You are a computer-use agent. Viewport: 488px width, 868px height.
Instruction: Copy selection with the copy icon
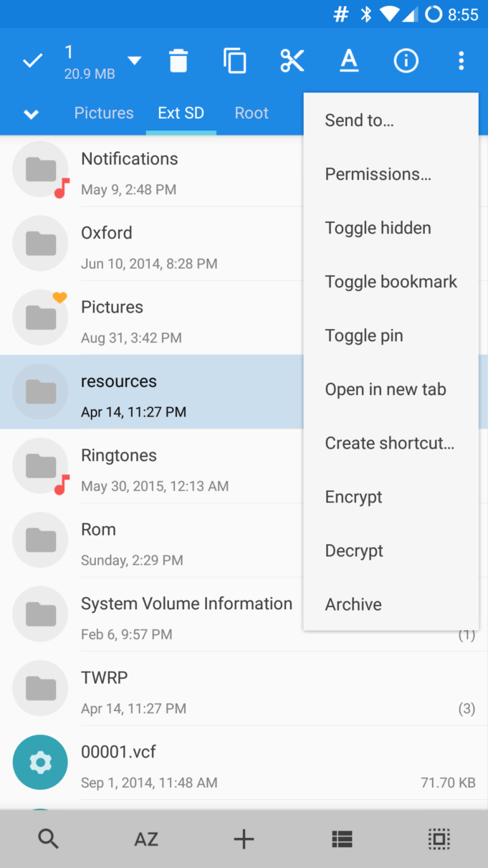[x=235, y=60]
